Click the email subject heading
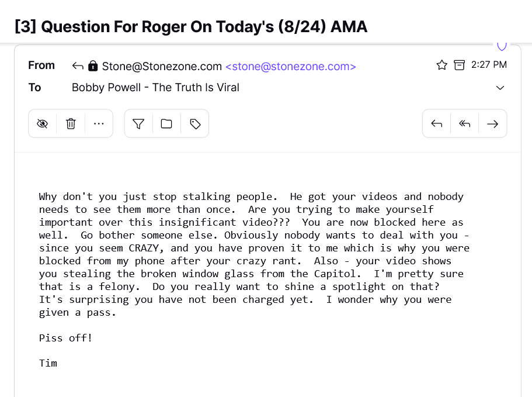This screenshot has height=397, width=532. 191,26
